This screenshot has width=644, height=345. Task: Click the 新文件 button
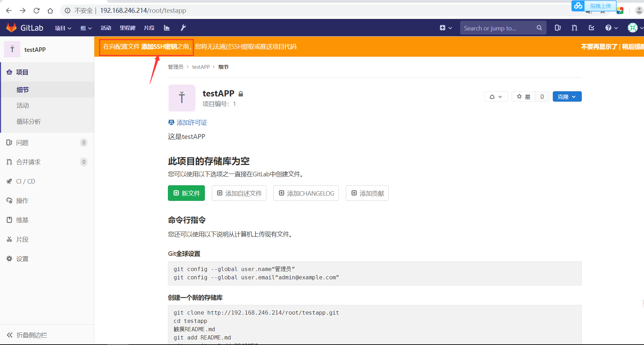pyautogui.click(x=186, y=193)
